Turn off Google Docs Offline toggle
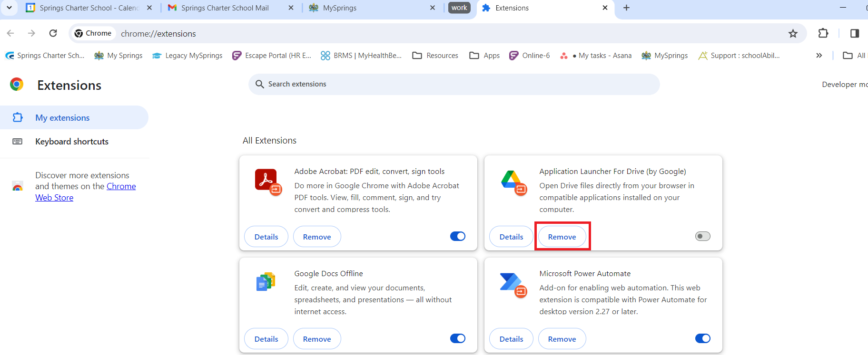The height and width of the screenshot is (355, 868). 458,338
